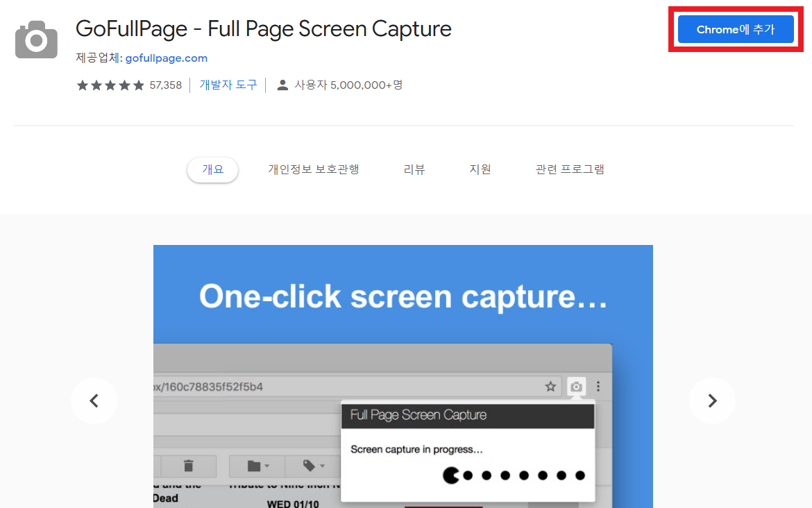812x508 pixels.
Task: Click the '제공업체:' label
Action: (x=99, y=58)
